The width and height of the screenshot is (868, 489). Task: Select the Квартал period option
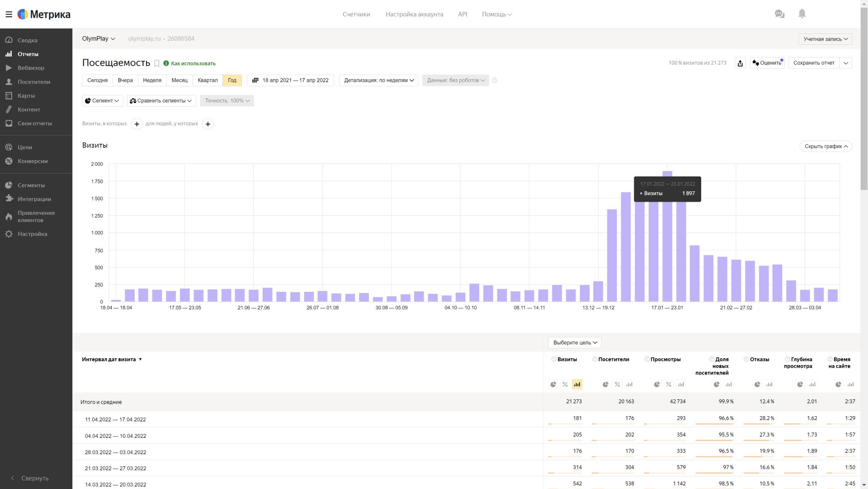208,81
